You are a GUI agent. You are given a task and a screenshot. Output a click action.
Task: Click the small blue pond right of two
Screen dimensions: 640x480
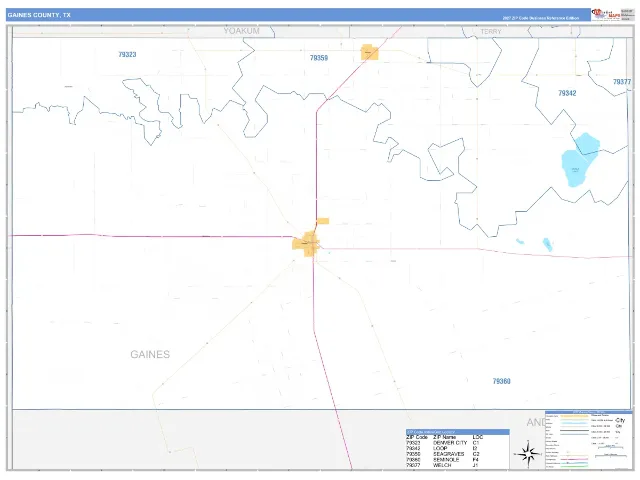click(547, 244)
